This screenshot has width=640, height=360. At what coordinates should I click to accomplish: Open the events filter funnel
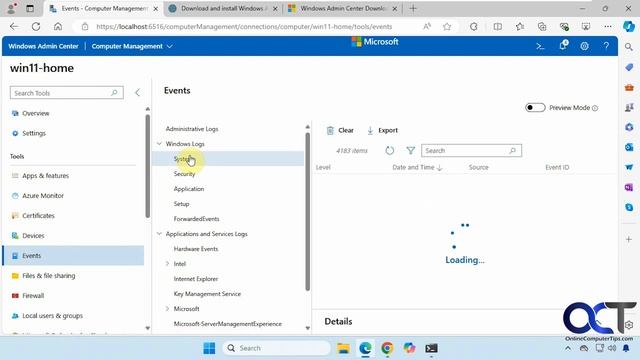click(411, 151)
